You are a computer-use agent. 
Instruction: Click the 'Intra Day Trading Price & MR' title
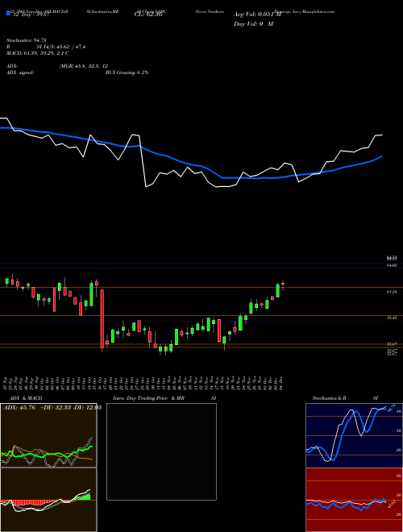point(148,398)
